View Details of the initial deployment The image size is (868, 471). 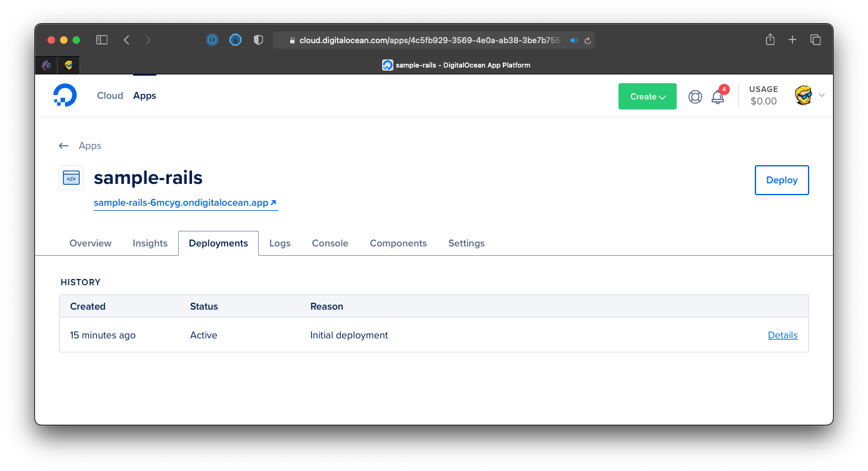pos(782,335)
